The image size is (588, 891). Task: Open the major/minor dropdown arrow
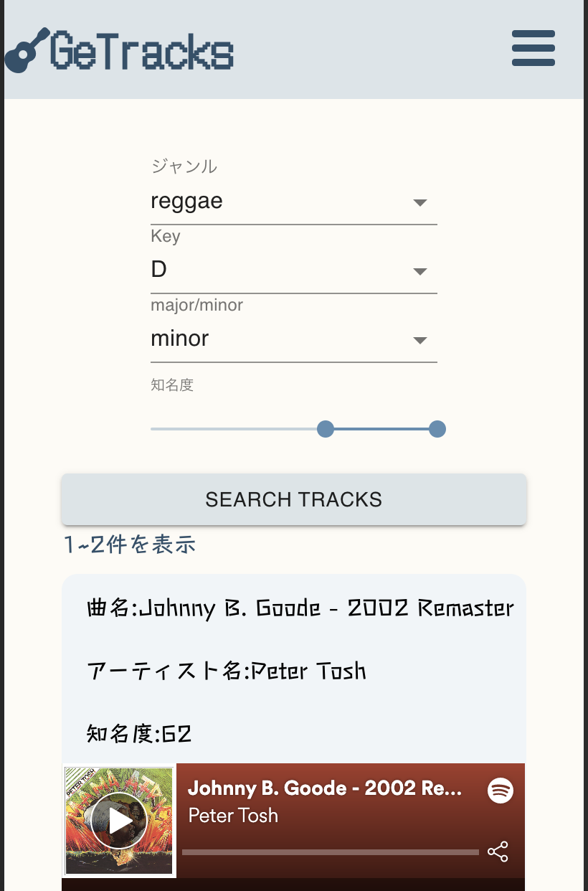coord(419,341)
